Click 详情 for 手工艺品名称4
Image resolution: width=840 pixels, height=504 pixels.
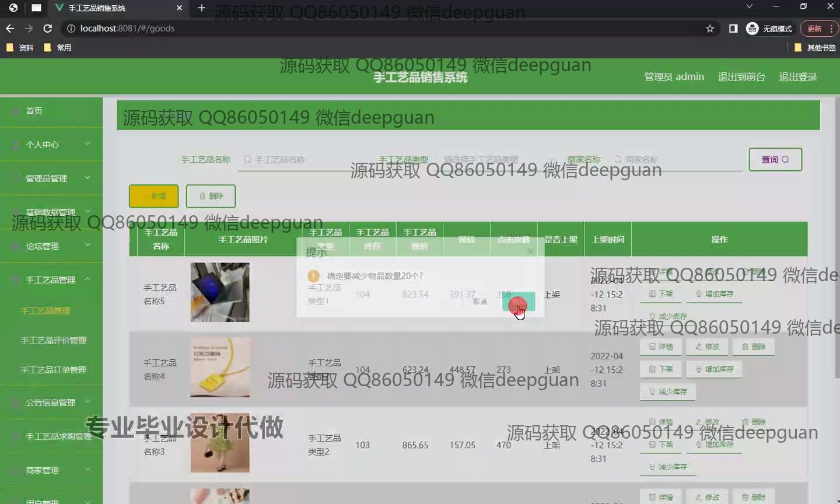click(x=661, y=346)
